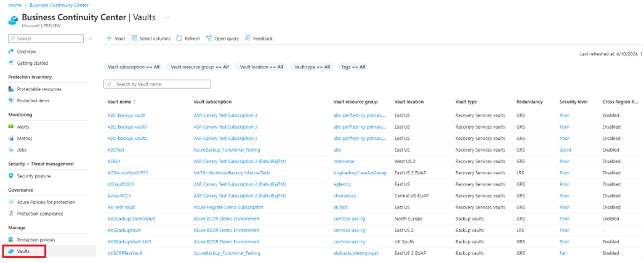Click the Metrics chart icon

pyautogui.click(x=11, y=139)
